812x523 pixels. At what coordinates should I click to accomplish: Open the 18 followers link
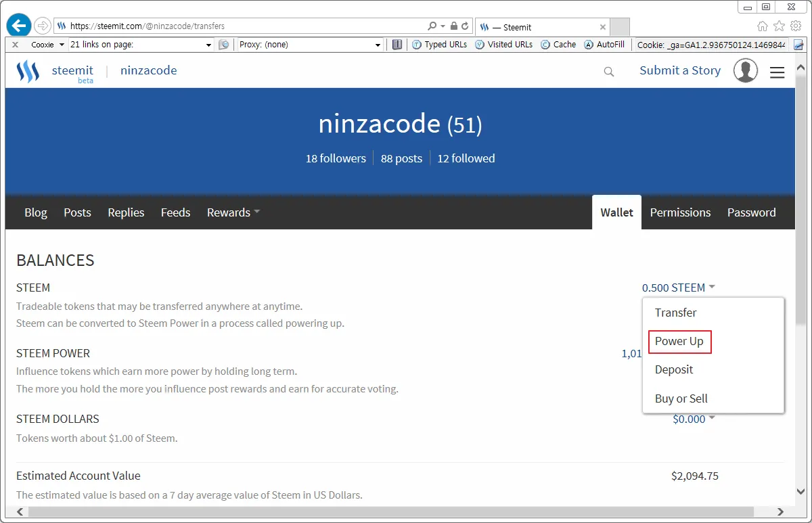(336, 158)
